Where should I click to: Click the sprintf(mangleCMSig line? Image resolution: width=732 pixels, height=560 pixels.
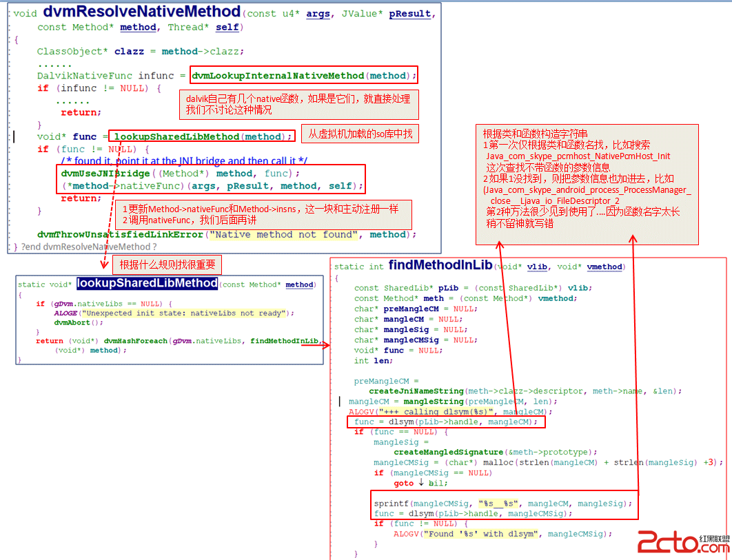click(x=502, y=504)
